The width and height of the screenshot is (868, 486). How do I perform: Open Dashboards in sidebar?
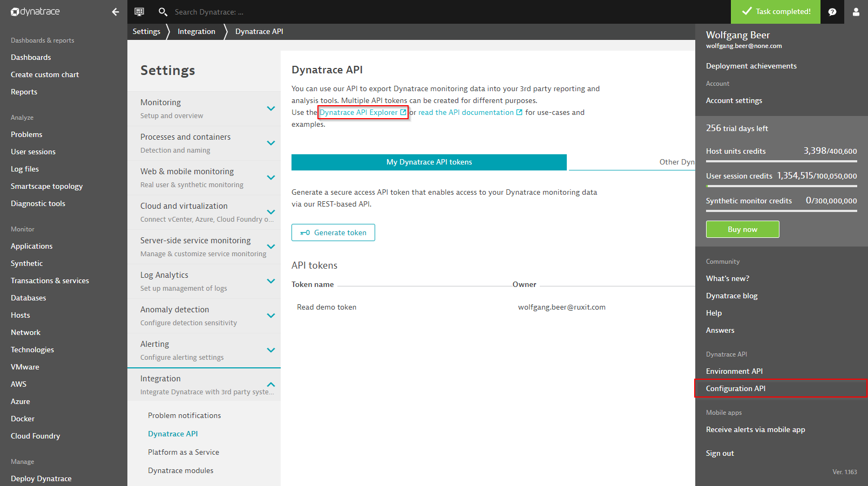coord(31,57)
